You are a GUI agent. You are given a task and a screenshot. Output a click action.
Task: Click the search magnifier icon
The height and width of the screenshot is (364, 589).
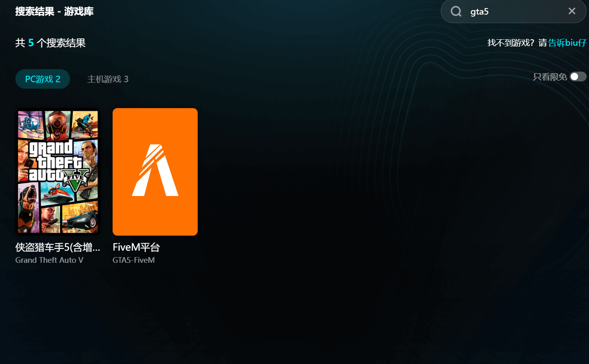tap(456, 11)
